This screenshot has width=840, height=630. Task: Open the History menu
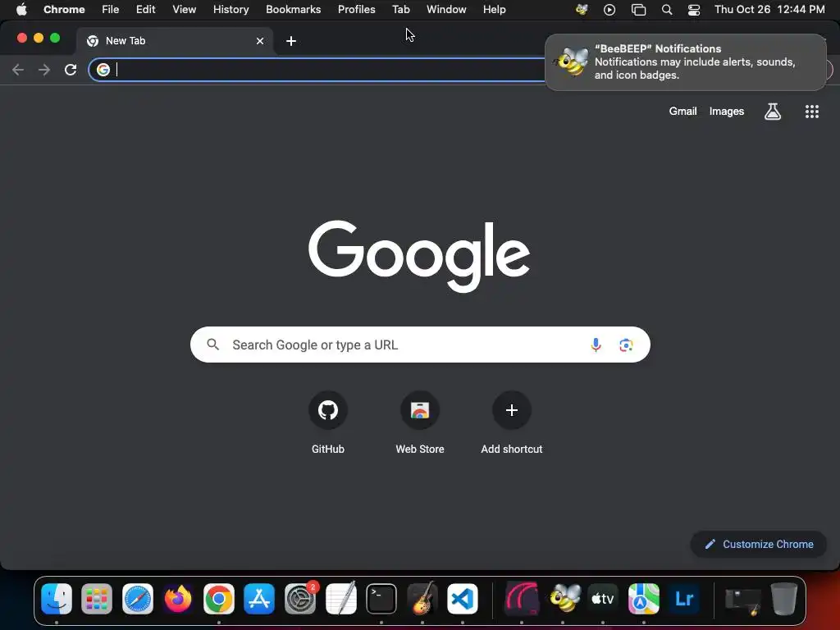231,10
